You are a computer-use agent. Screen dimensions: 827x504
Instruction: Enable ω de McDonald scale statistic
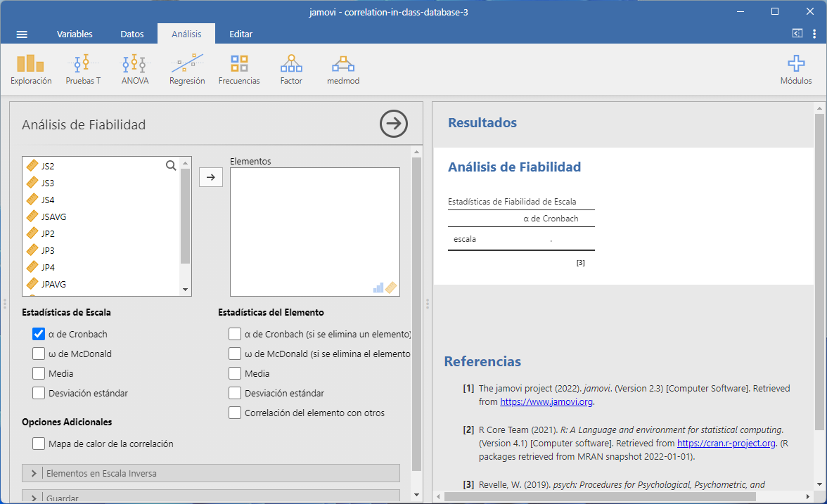39,354
